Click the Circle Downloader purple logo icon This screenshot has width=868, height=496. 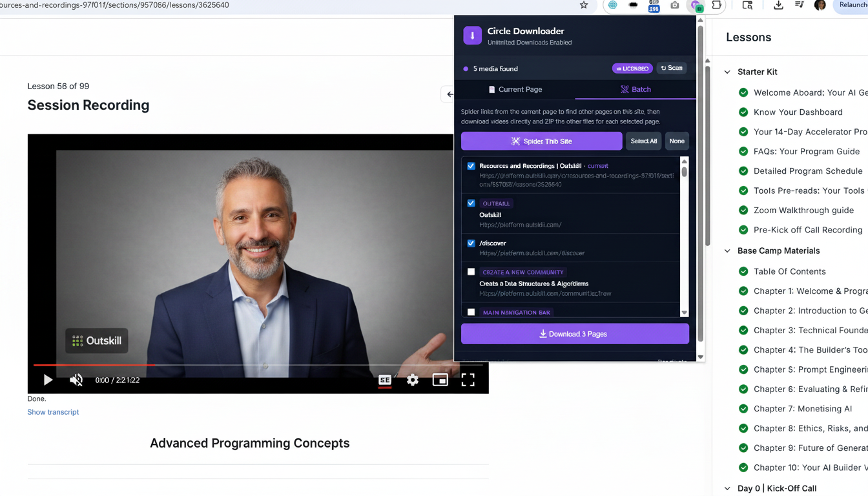click(x=472, y=36)
